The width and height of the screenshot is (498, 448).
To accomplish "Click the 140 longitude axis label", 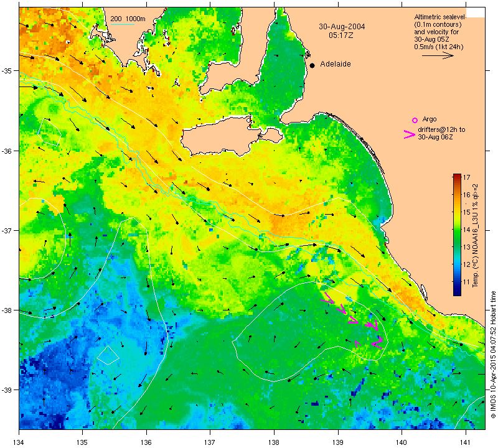I will pyautogui.click(x=402, y=442).
